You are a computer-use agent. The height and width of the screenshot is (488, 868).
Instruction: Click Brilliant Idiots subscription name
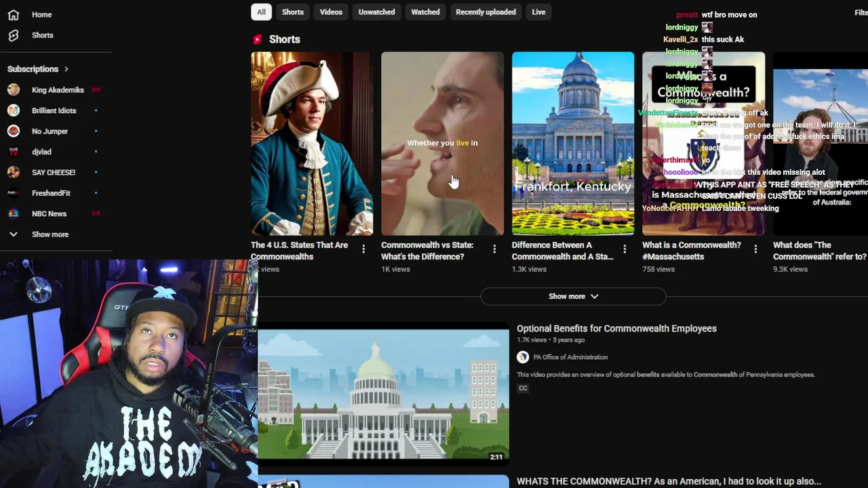click(54, 110)
